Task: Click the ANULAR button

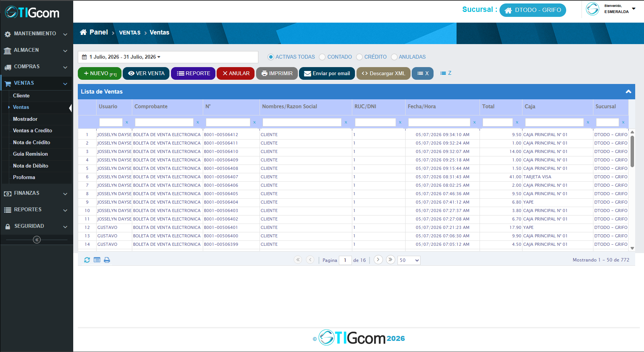Action: point(235,73)
